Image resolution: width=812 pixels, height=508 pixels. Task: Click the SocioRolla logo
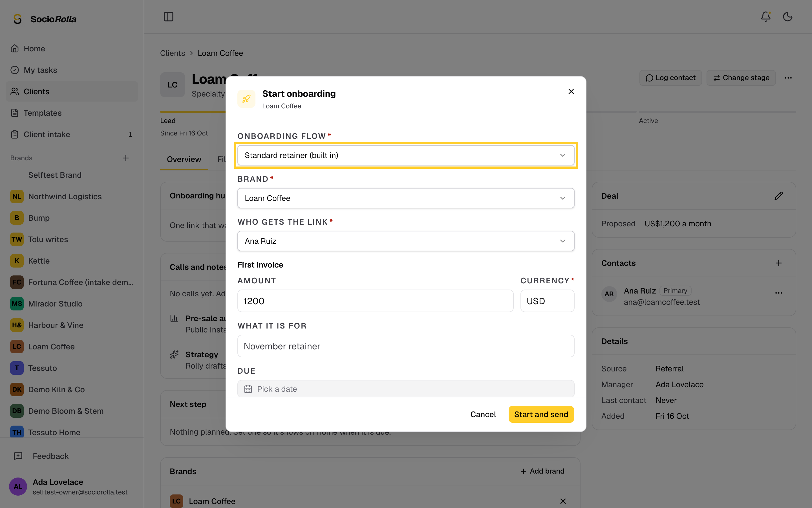(x=44, y=19)
